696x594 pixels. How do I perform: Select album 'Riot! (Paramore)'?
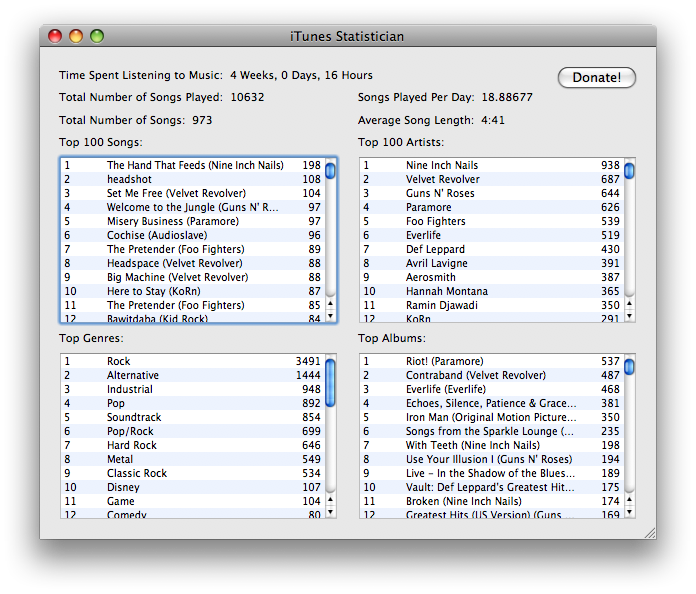492,361
